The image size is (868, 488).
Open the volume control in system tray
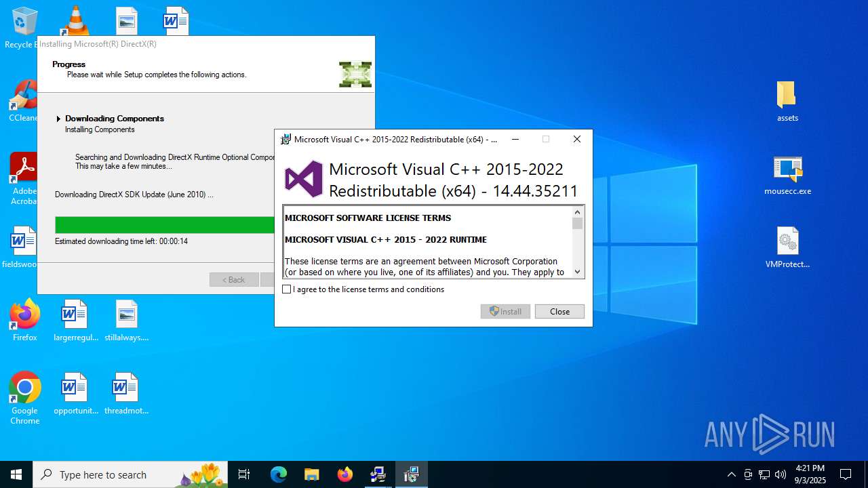tap(781, 474)
